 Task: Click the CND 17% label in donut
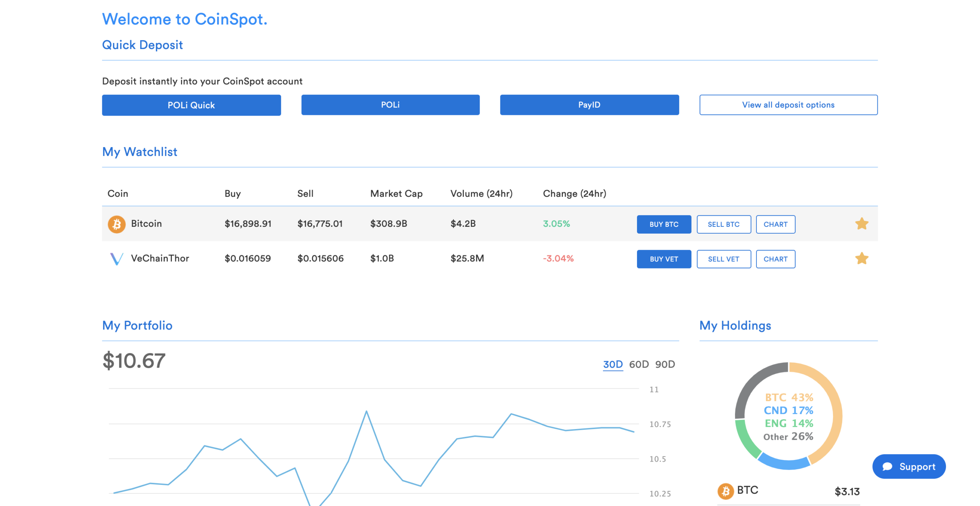click(788, 411)
